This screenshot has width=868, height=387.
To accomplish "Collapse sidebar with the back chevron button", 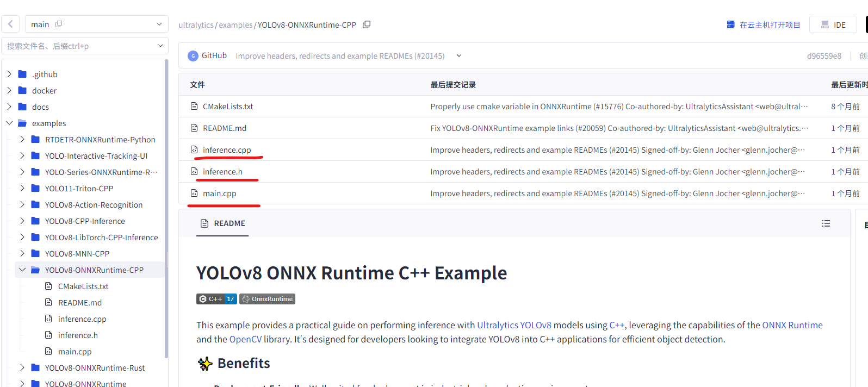I will click(10, 24).
